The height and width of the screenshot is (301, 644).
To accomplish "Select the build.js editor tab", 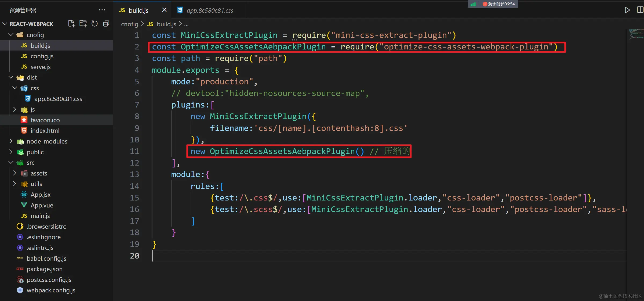I will point(138,10).
